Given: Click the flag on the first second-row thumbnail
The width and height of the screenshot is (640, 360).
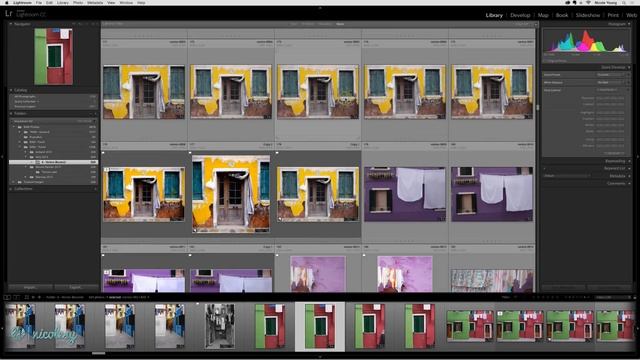Looking at the screenshot, I should [x=103, y=153].
